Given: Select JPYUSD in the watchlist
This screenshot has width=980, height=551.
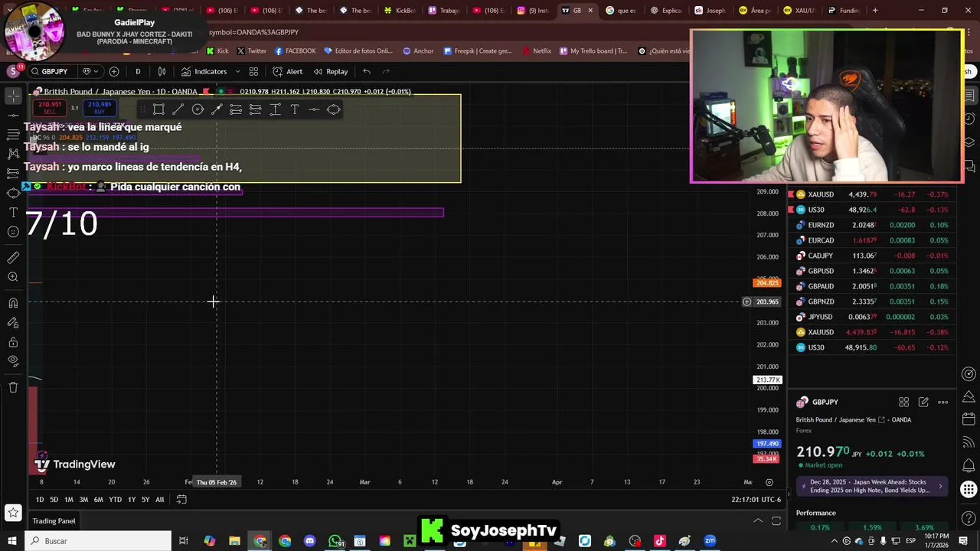Looking at the screenshot, I should 872,317.
